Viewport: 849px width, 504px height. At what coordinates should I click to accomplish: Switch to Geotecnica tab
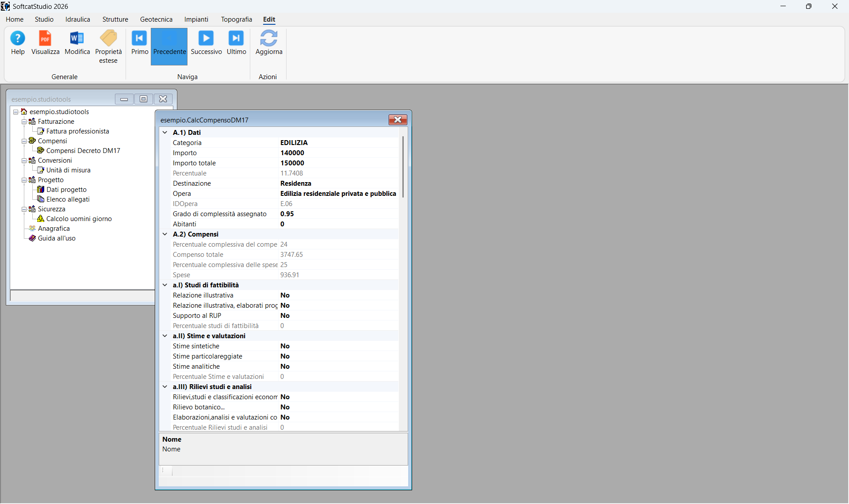tap(156, 19)
